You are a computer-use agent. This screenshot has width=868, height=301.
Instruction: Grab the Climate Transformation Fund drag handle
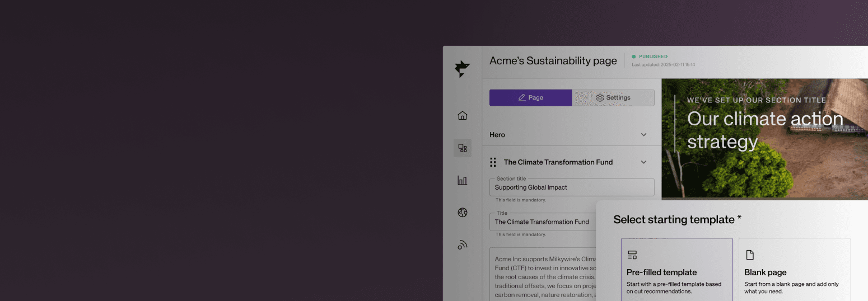[x=493, y=162]
